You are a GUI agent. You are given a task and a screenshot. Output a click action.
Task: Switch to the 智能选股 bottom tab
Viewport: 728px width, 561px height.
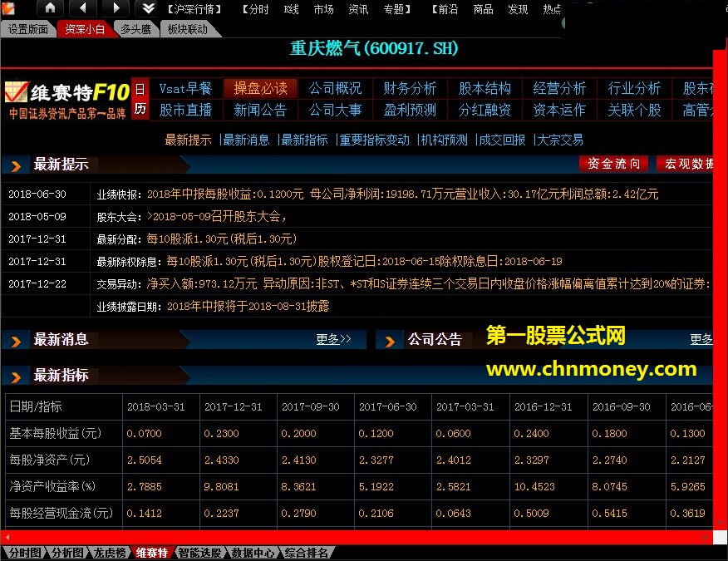pyautogui.click(x=199, y=553)
